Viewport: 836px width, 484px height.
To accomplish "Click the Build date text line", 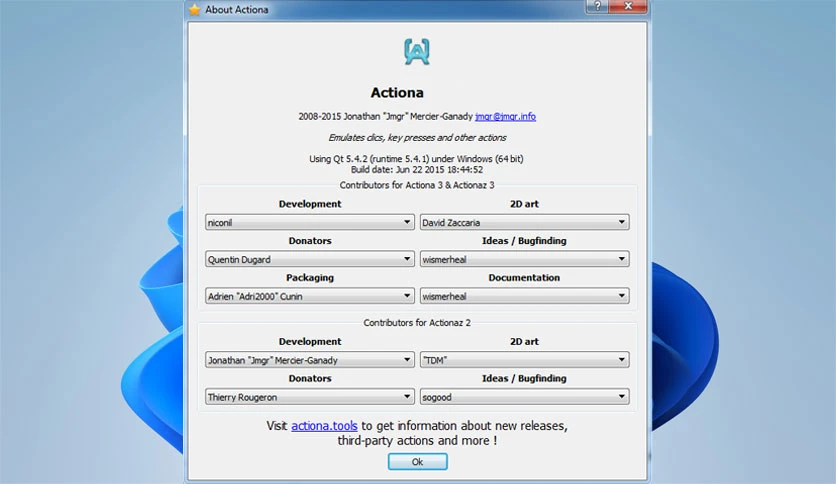I will [x=417, y=170].
